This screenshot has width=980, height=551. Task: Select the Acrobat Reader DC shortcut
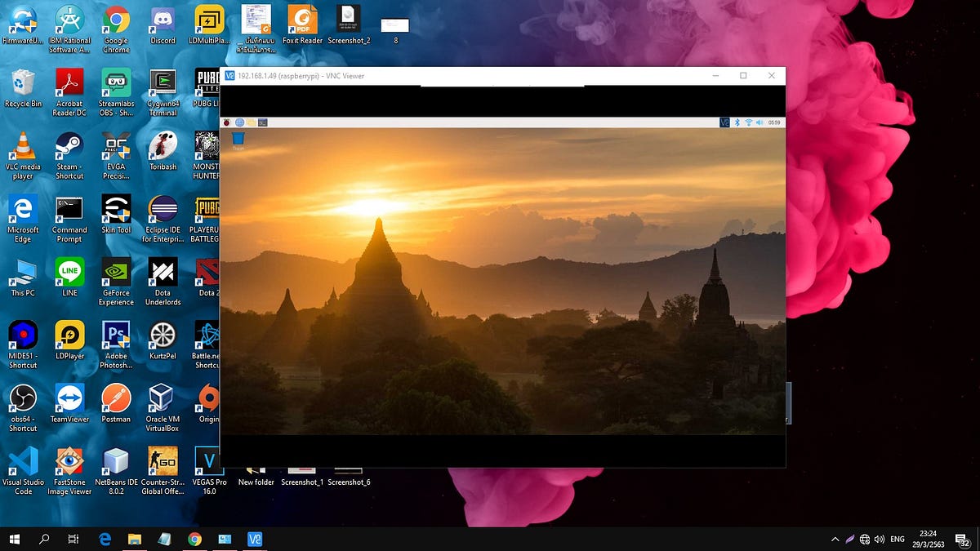click(69, 92)
